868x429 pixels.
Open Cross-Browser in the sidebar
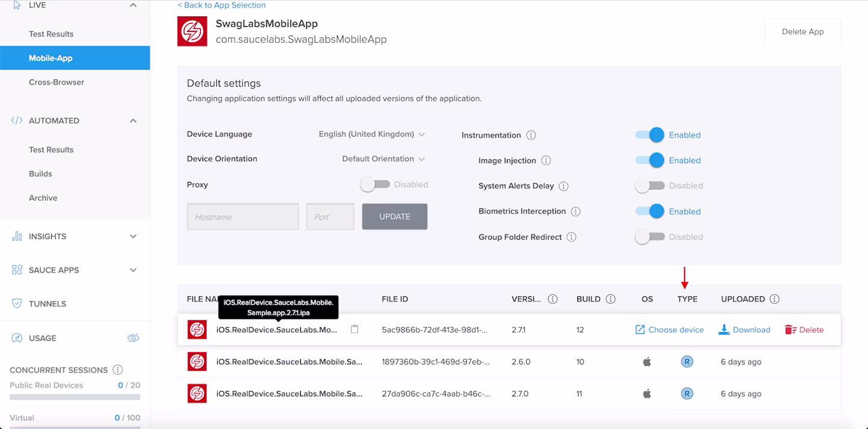coord(57,82)
